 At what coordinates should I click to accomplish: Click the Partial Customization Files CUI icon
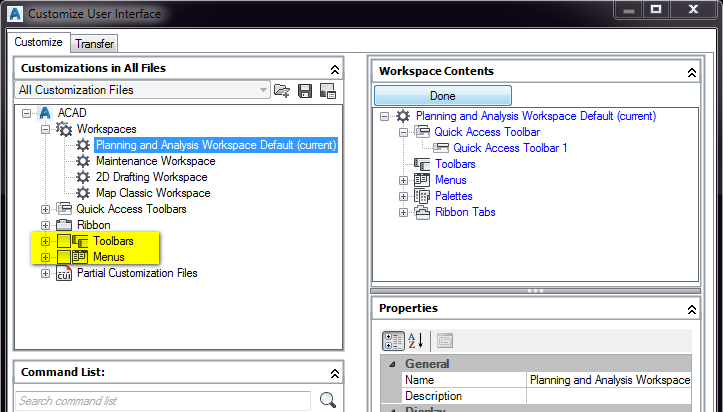pos(64,273)
